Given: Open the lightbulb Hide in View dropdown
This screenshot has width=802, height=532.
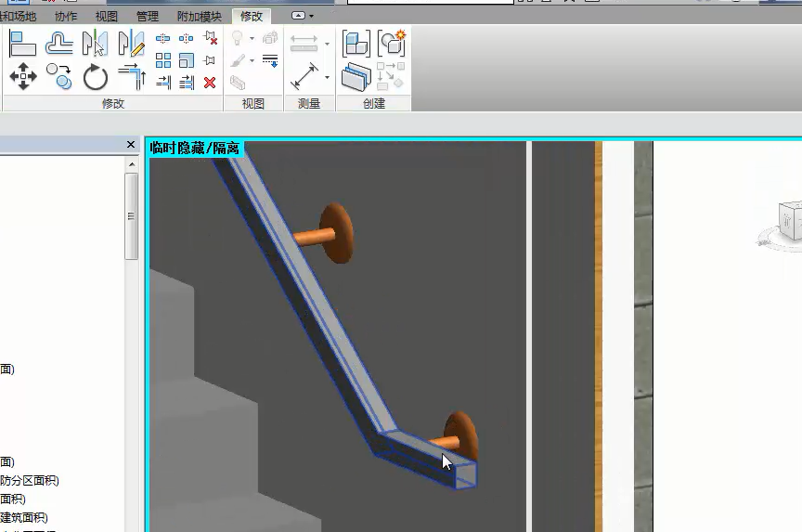Looking at the screenshot, I should [252, 39].
